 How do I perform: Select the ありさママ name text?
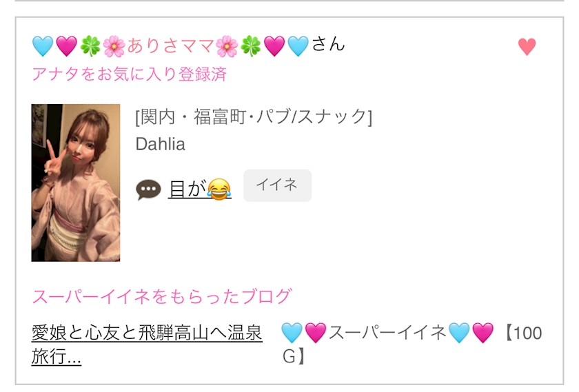[170, 46]
